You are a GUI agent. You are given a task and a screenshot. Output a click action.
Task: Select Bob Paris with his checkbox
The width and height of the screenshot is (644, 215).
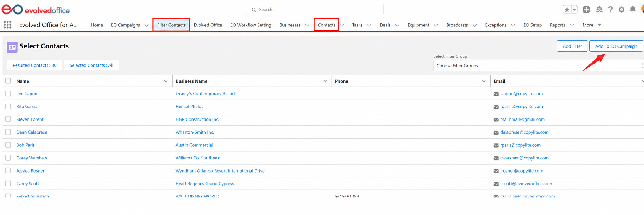point(8,145)
